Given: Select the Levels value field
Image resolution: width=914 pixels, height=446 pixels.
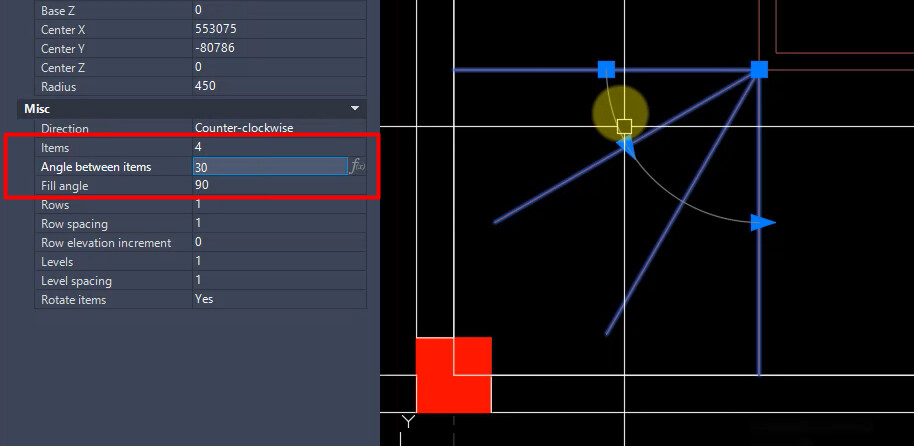Looking at the screenshot, I should point(279,261).
